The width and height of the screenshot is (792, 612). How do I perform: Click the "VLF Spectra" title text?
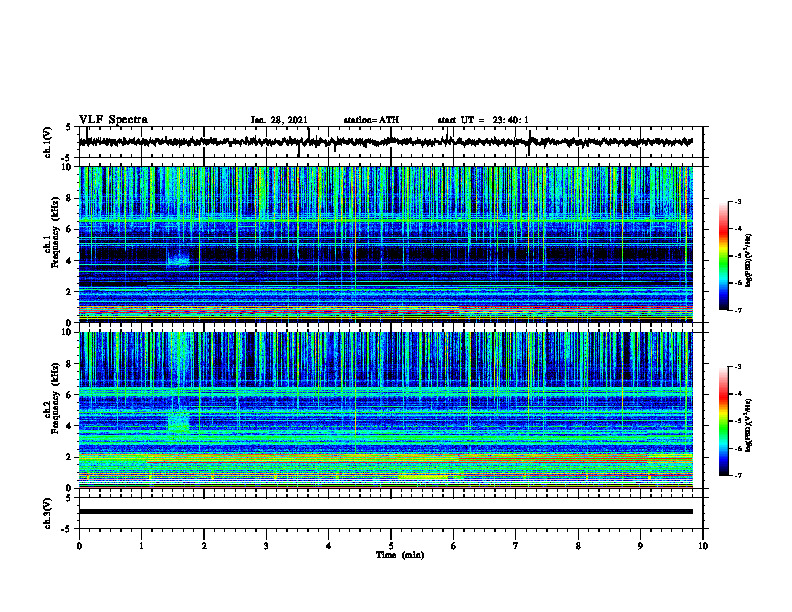pos(113,120)
